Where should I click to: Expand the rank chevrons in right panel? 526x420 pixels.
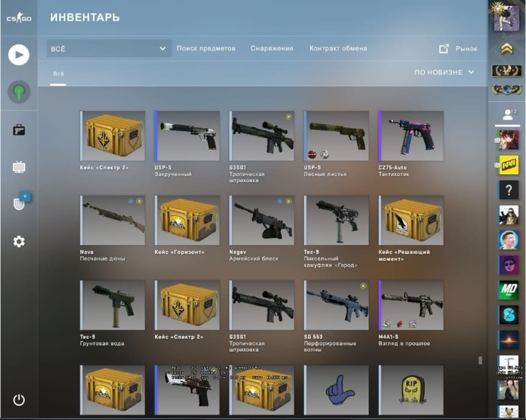(507, 49)
